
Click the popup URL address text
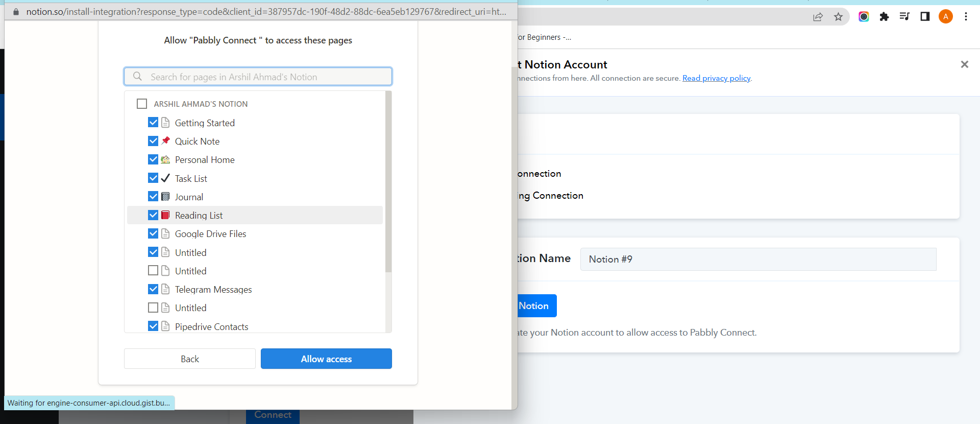[266, 12]
